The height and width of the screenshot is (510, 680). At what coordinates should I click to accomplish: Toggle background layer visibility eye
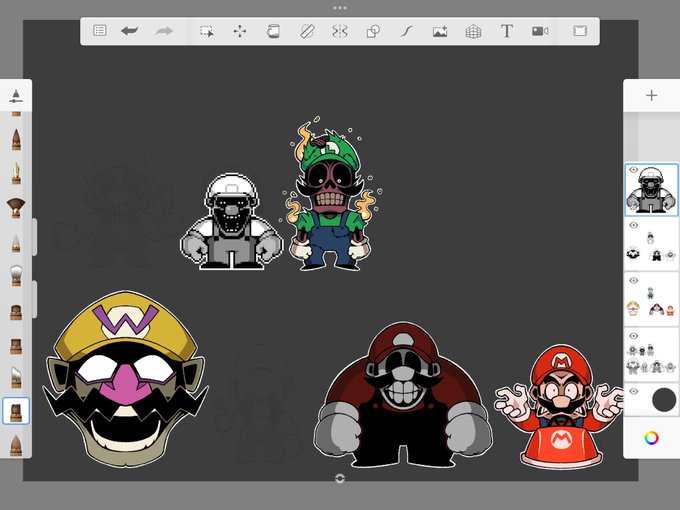[x=633, y=391]
